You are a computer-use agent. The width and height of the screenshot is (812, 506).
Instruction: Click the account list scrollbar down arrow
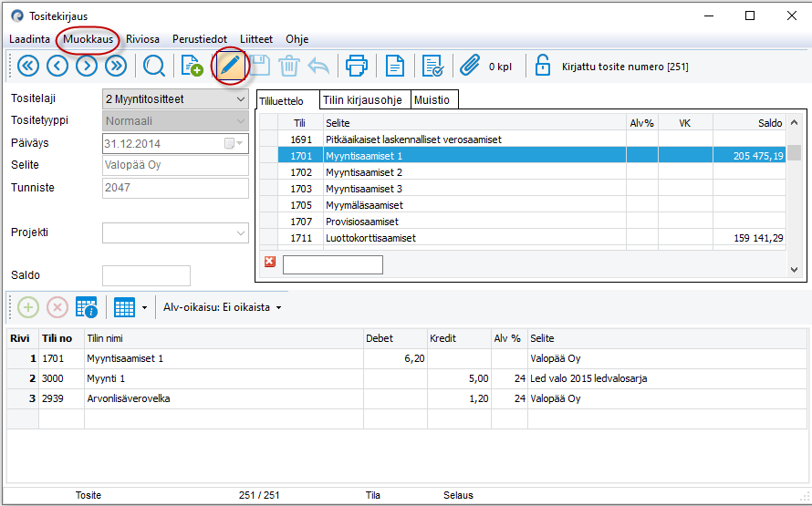click(x=794, y=270)
